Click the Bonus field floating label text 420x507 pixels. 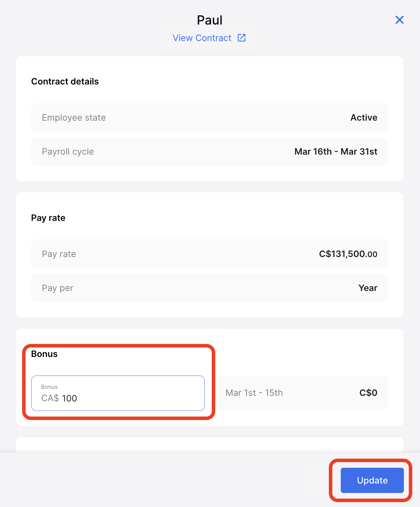point(49,387)
